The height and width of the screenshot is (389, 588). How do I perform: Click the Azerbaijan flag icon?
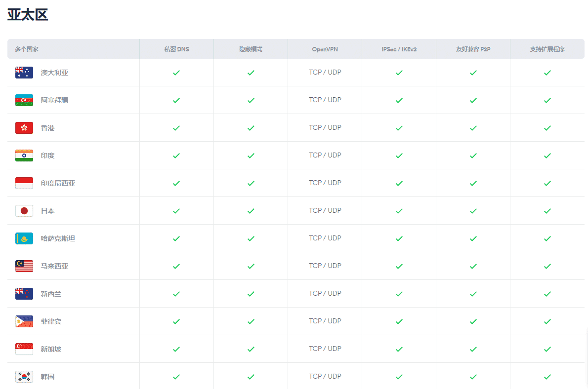(x=24, y=100)
